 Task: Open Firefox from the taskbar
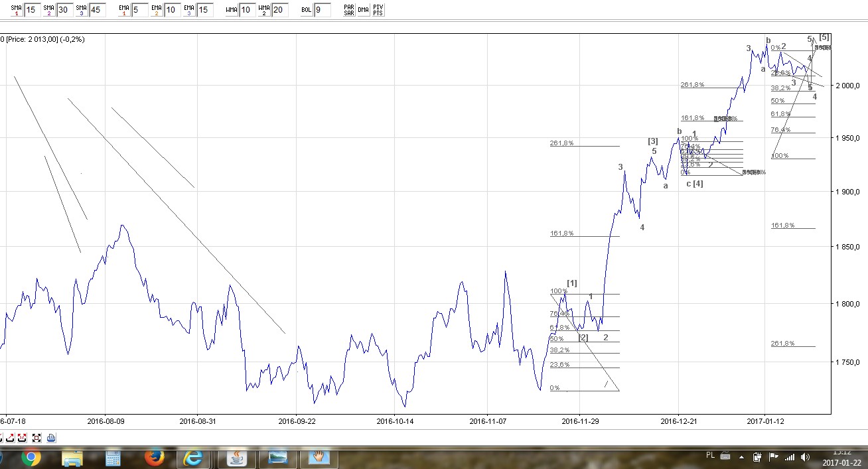(154, 457)
